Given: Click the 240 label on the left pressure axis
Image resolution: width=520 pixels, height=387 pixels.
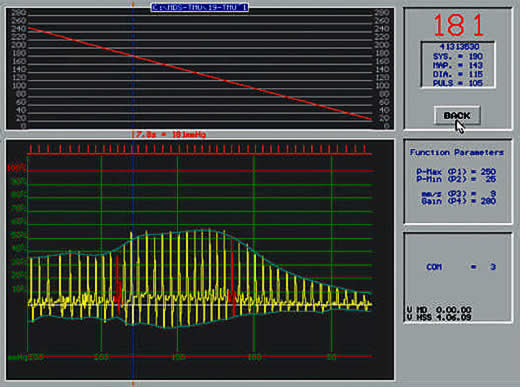Looking at the screenshot, I should point(19,29).
